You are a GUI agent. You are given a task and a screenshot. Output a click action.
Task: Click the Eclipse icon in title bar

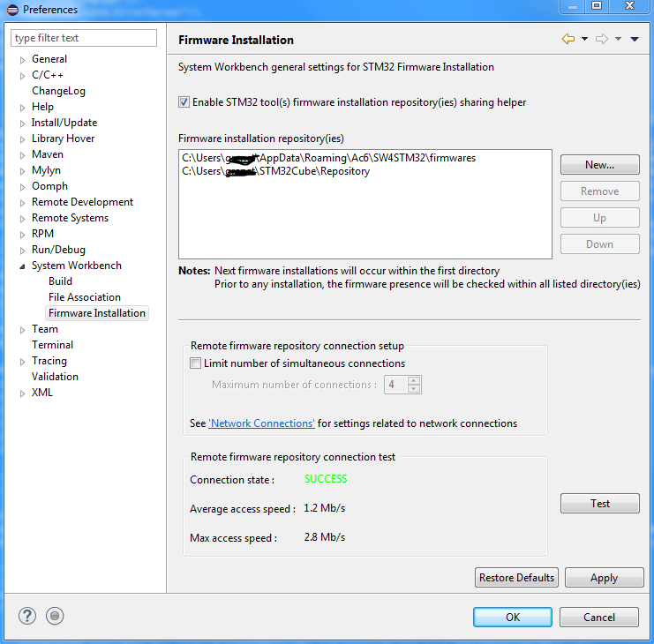[11, 10]
